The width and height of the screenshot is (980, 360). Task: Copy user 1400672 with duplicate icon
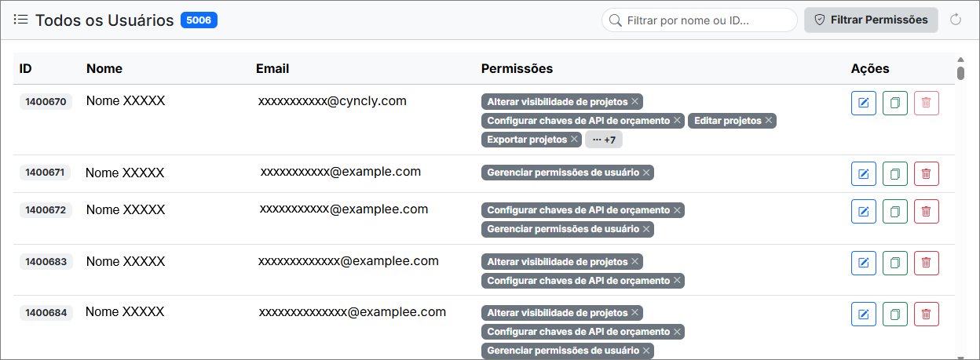[x=895, y=212]
